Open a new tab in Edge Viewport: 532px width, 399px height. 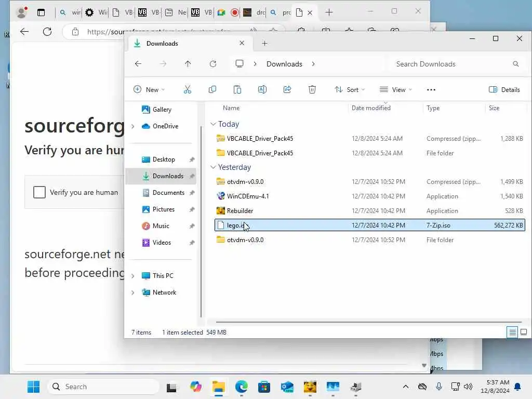[329, 12]
